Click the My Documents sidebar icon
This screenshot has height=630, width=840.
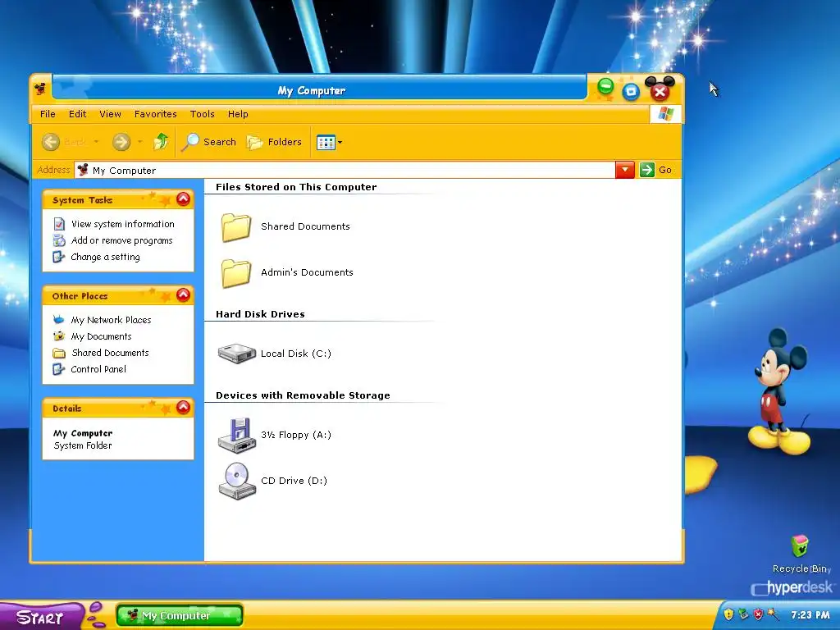(59, 336)
